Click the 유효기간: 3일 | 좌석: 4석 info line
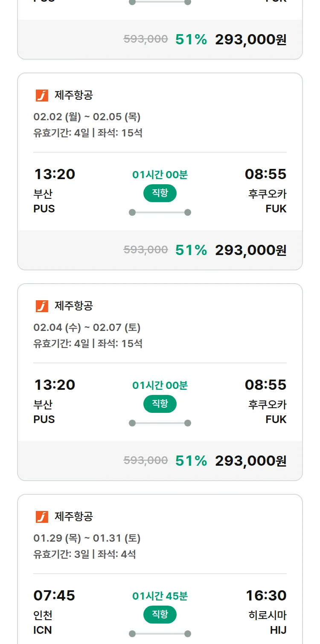This screenshot has height=644, width=320. (x=84, y=554)
